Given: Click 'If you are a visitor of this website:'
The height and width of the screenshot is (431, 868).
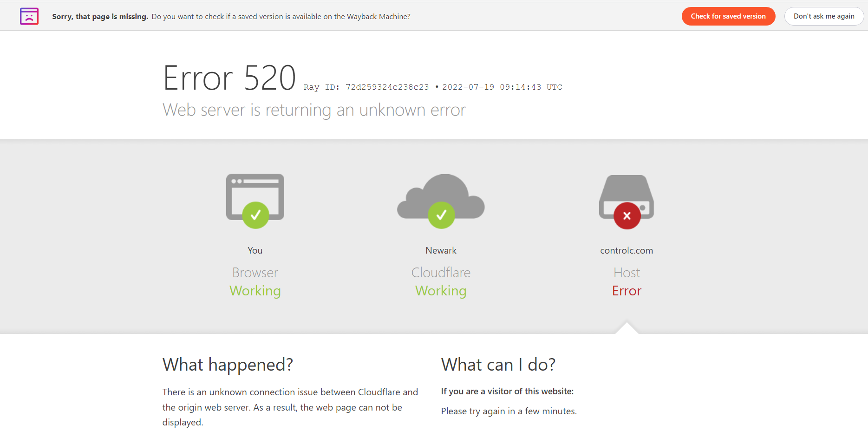Looking at the screenshot, I should (507, 392).
